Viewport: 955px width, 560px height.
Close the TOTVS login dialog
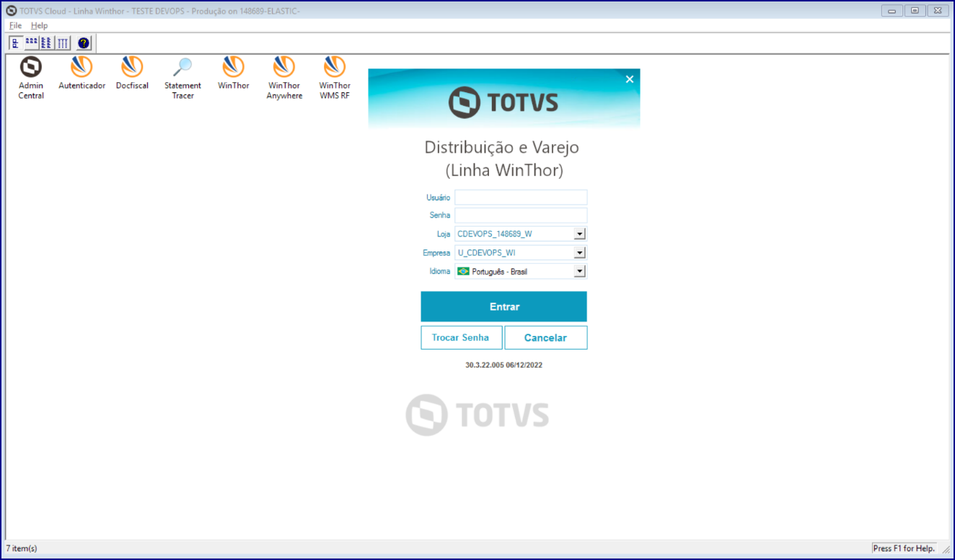630,79
